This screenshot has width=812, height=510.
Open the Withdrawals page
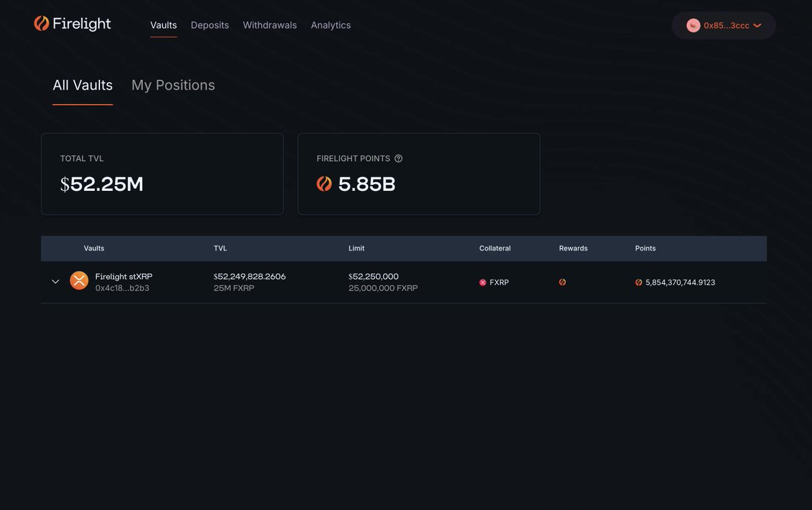click(270, 25)
